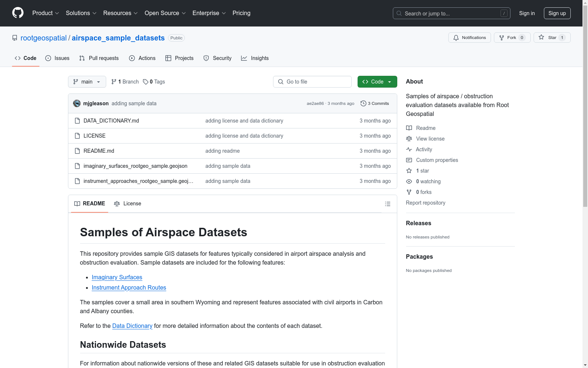Click the GitHub logo icon

coord(18,13)
